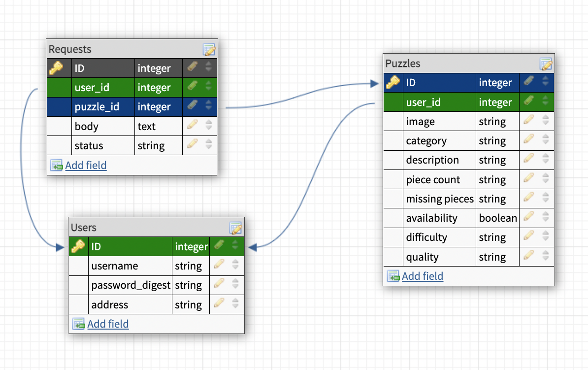Image resolution: width=588 pixels, height=370 pixels.
Task: Click the Users ID primary key icon
Action: pyautogui.click(x=78, y=246)
